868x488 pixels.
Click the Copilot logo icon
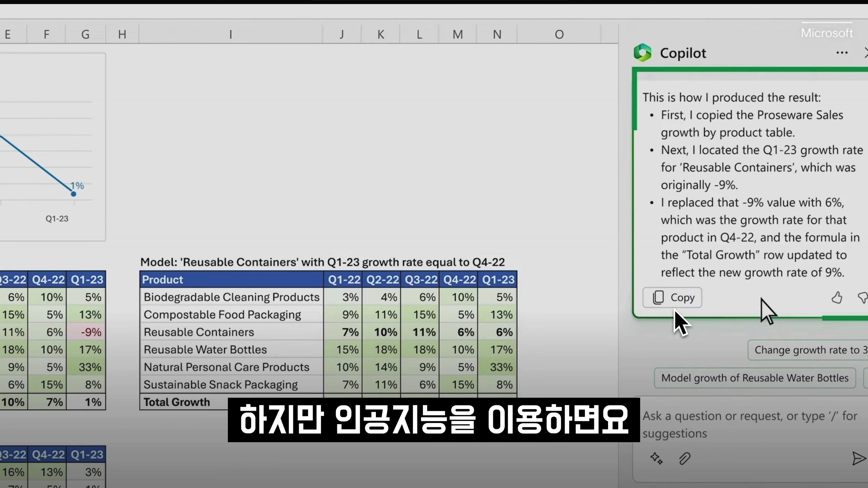642,53
